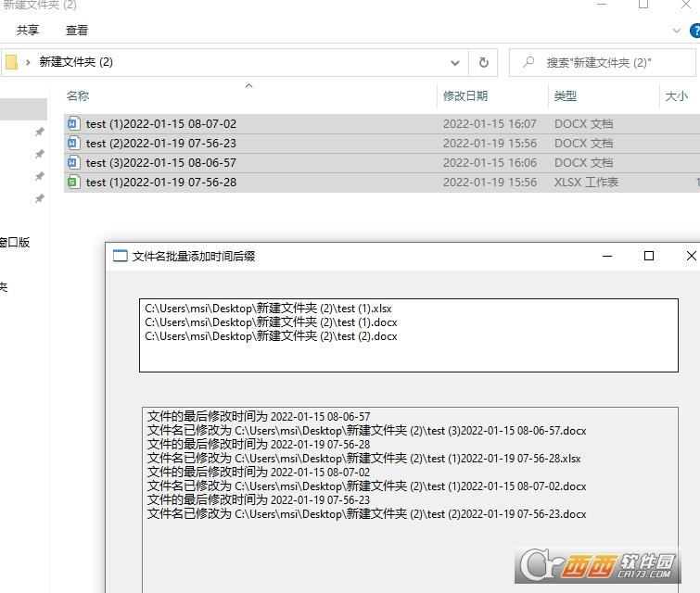700x593 pixels.
Task: Click the second pin icon in the navigation pane
Action: point(40,155)
